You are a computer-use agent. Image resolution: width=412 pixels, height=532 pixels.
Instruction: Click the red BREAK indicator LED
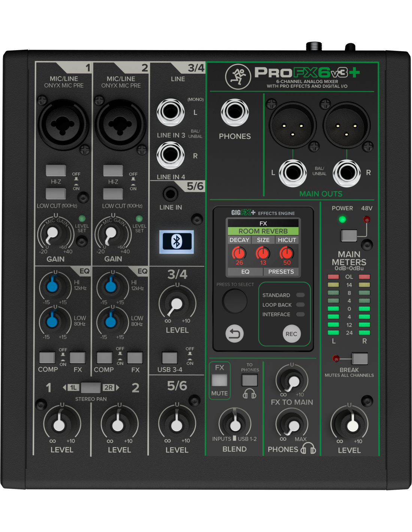tap(336, 358)
